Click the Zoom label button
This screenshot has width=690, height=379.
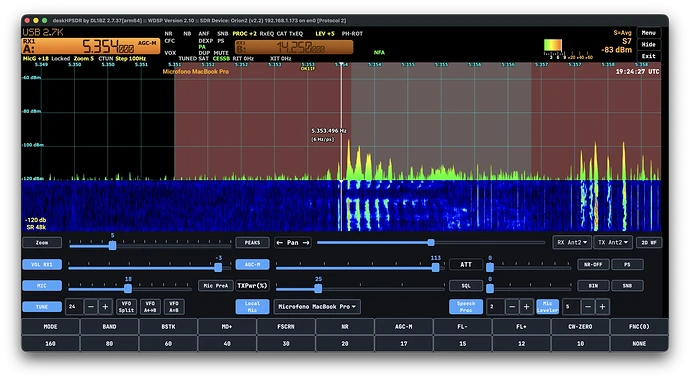tap(42, 243)
